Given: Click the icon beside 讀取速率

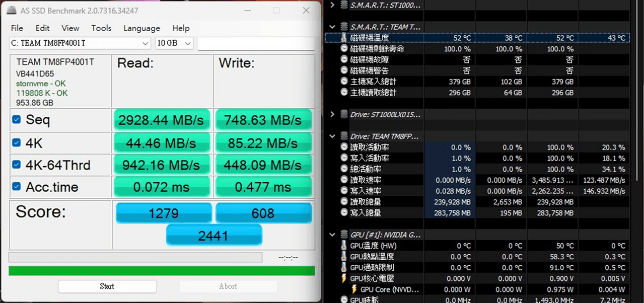Looking at the screenshot, I should [344, 180].
